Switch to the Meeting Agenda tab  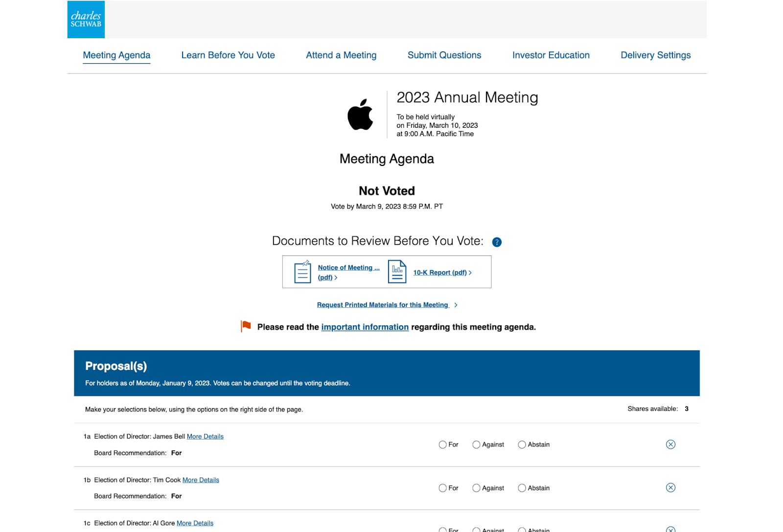[x=116, y=55]
